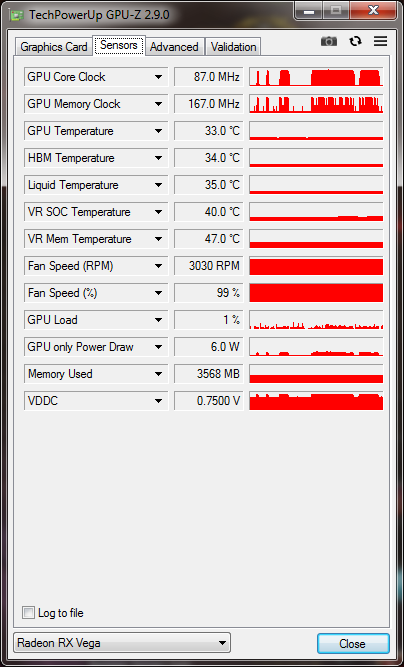Click the Fan Speed (%) history graph
The height and width of the screenshot is (667, 404).
pyautogui.click(x=316, y=293)
